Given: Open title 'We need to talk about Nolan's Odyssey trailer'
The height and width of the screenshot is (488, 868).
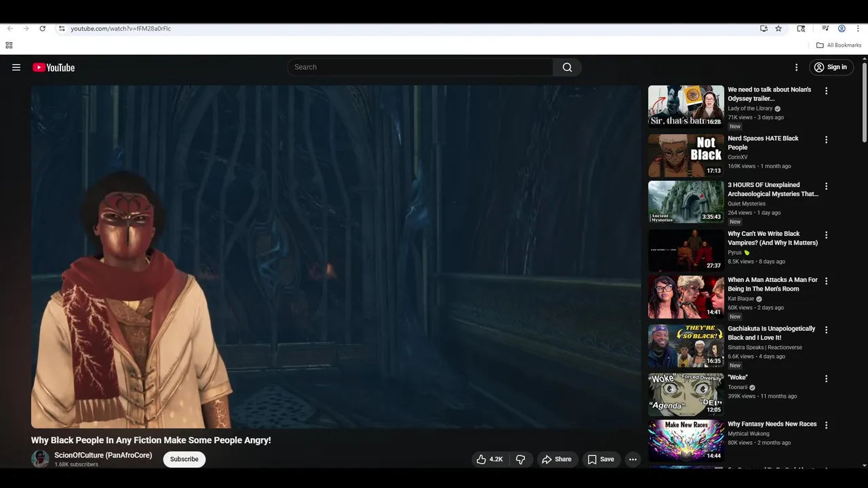Looking at the screenshot, I should pos(769,94).
